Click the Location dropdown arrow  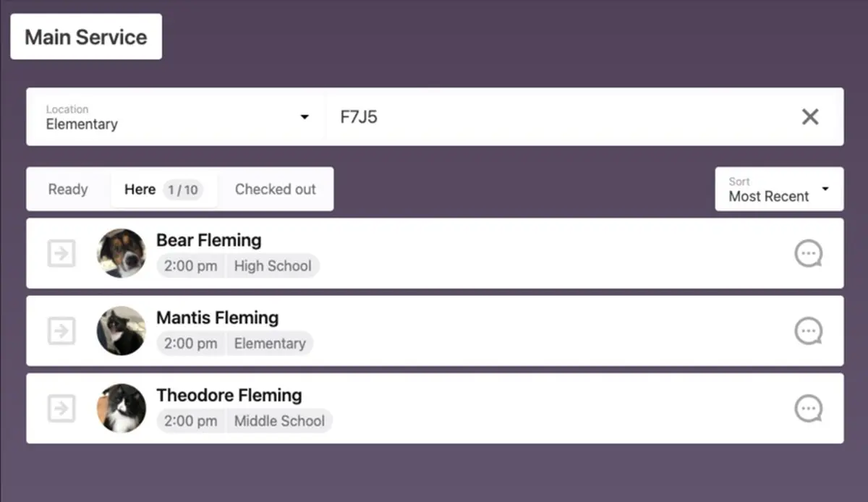[x=305, y=117]
